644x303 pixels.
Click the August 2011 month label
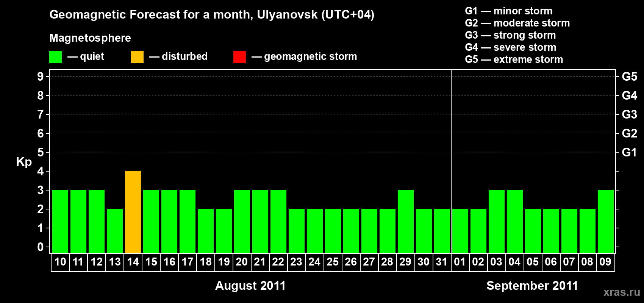pyautogui.click(x=250, y=286)
